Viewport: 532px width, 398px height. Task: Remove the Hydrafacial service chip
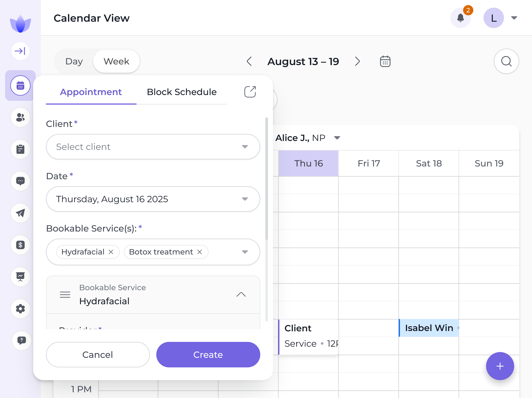(x=111, y=252)
